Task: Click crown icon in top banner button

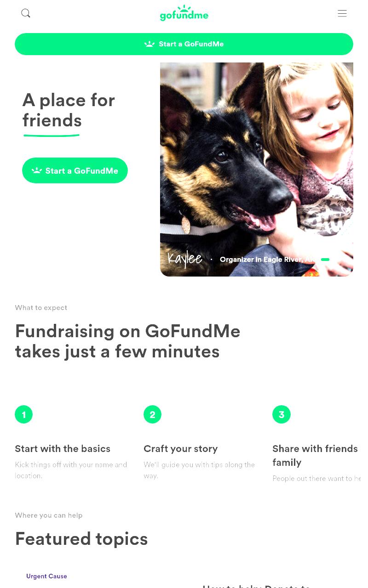Action: (x=149, y=44)
